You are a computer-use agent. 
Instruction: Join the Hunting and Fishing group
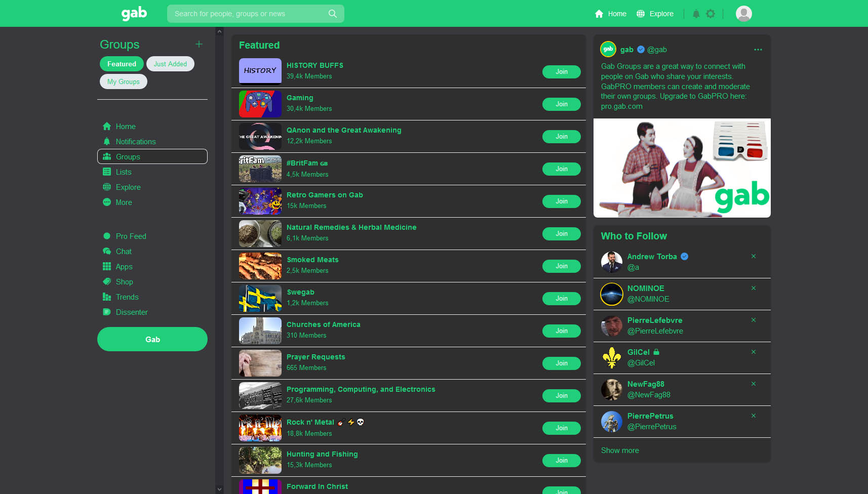(x=562, y=461)
